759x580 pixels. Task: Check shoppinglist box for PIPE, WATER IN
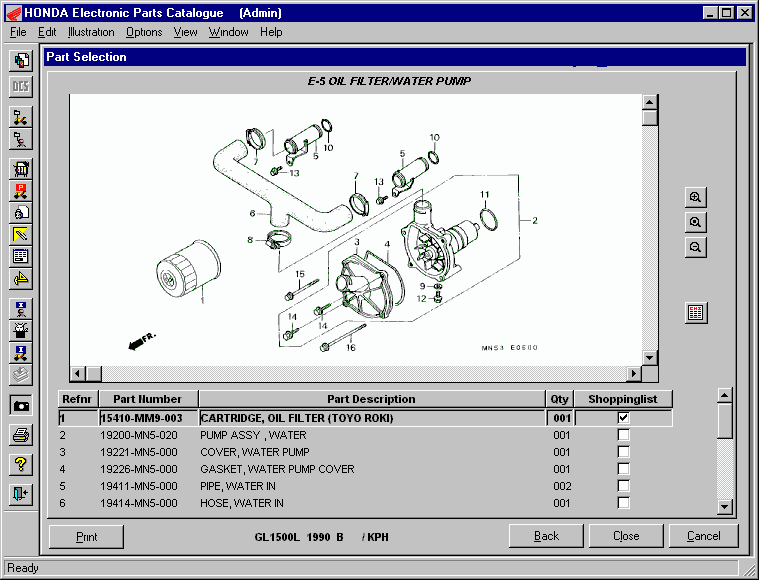click(623, 486)
